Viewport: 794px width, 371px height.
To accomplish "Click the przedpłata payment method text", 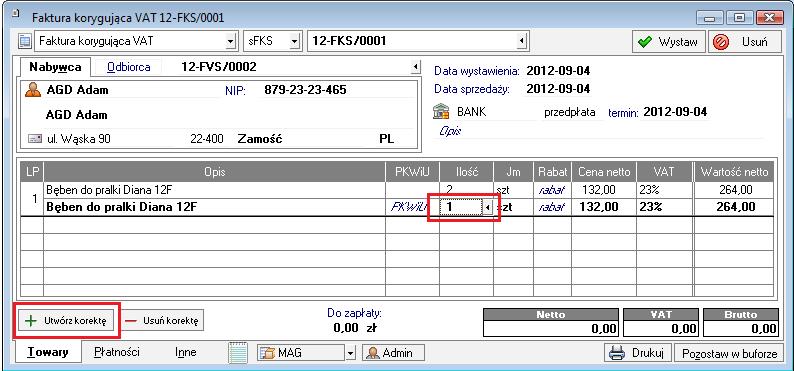I will 570,112.
